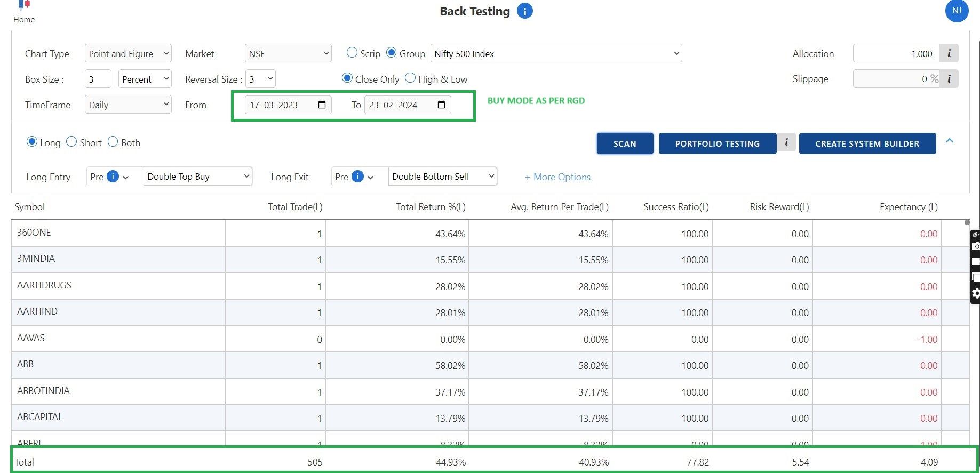Open Double Top Buy entry dropdown
Viewport: 980px width, 473px height.
click(x=198, y=177)
